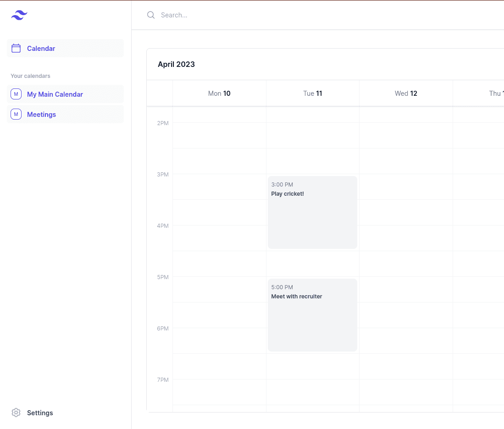Select My Main Calendar in sidebar
Screen dimensions: 504x429
coord(55,94)
